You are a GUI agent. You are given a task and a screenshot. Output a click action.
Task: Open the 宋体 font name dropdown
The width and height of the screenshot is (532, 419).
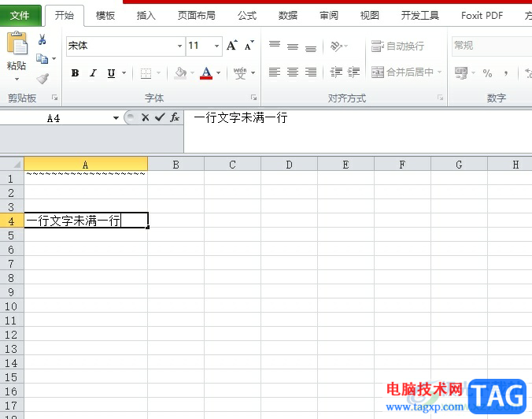[x=179, y=46]
